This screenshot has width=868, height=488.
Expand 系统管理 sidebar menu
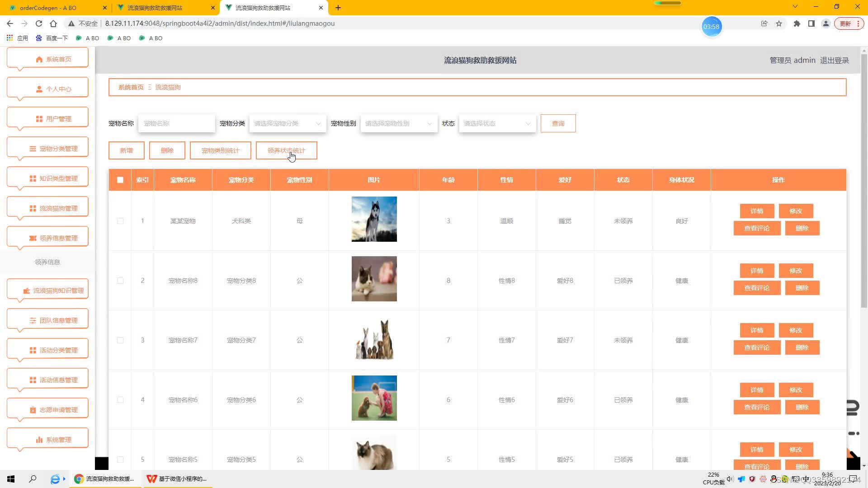click(x=47, y=439)
